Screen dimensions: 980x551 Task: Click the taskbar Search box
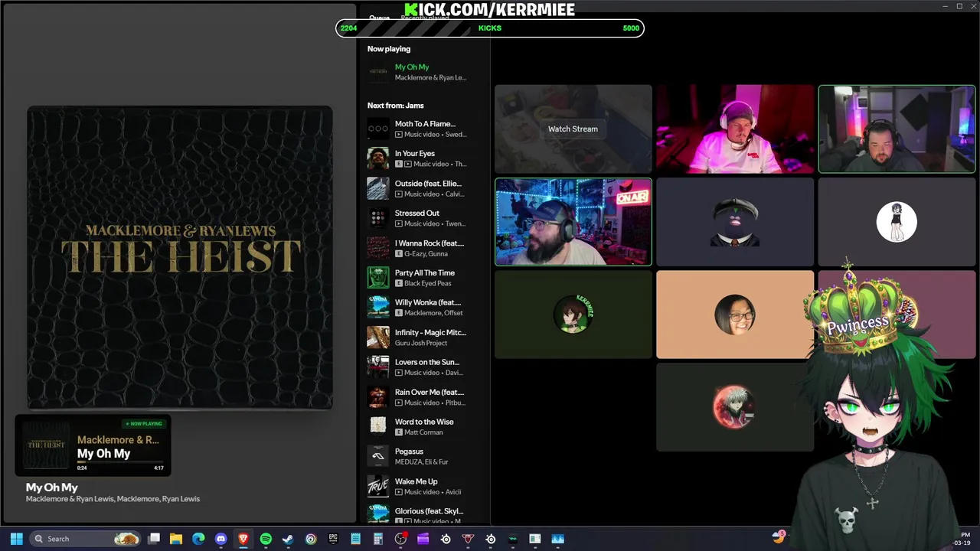(86, 539)
